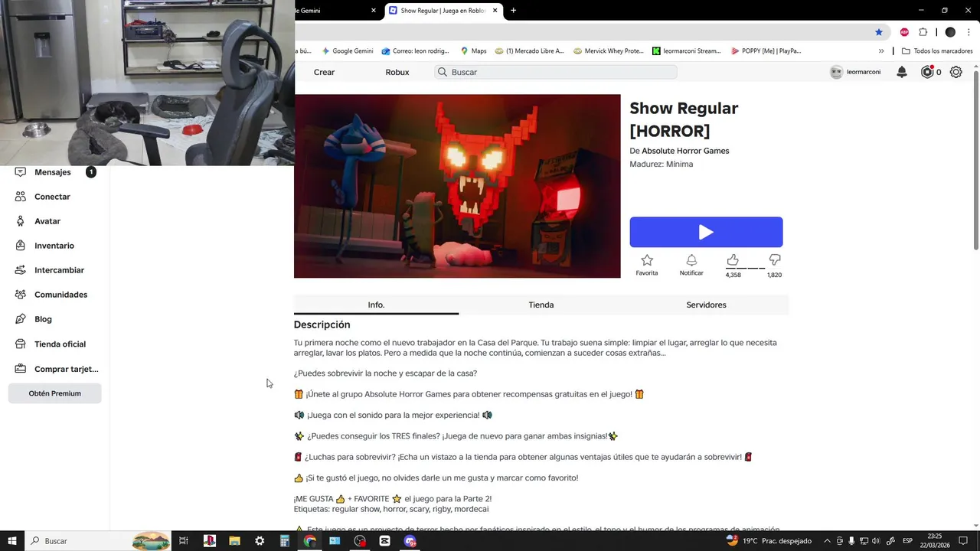980x551 pixels.
Task: Mark the game as Favorita with the star
Action: [647, 260]
